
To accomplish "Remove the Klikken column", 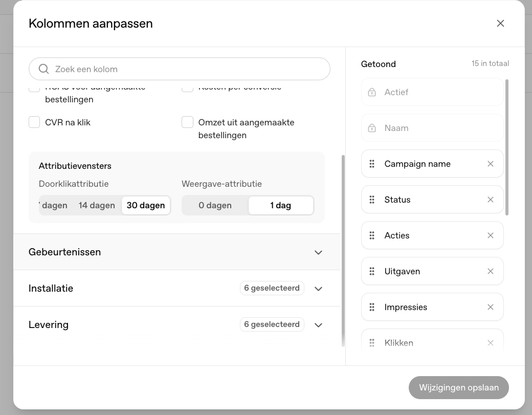I will coord(490,343).
